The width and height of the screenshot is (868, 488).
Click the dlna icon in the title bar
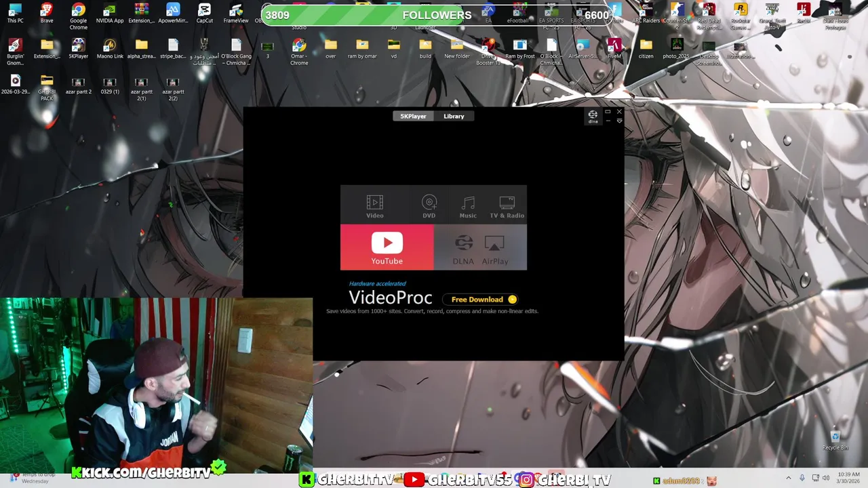(x=593, y=117)
